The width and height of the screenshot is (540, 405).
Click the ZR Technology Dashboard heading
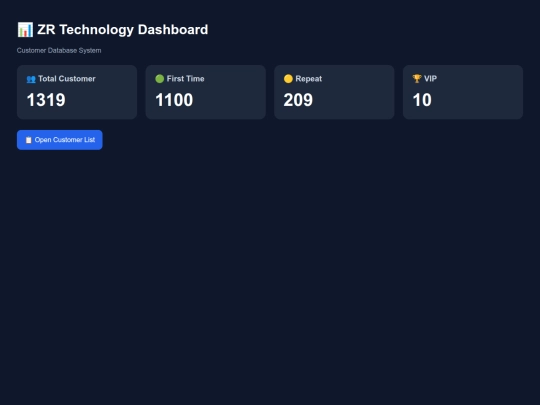click(122, 30)
